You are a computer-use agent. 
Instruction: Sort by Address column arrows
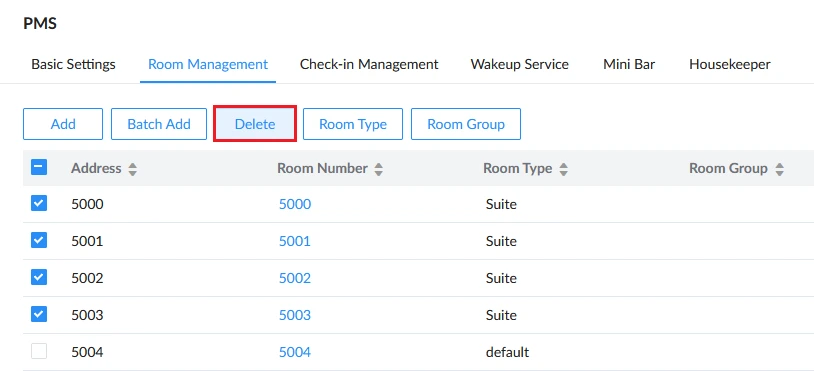[x=133, y=169]
